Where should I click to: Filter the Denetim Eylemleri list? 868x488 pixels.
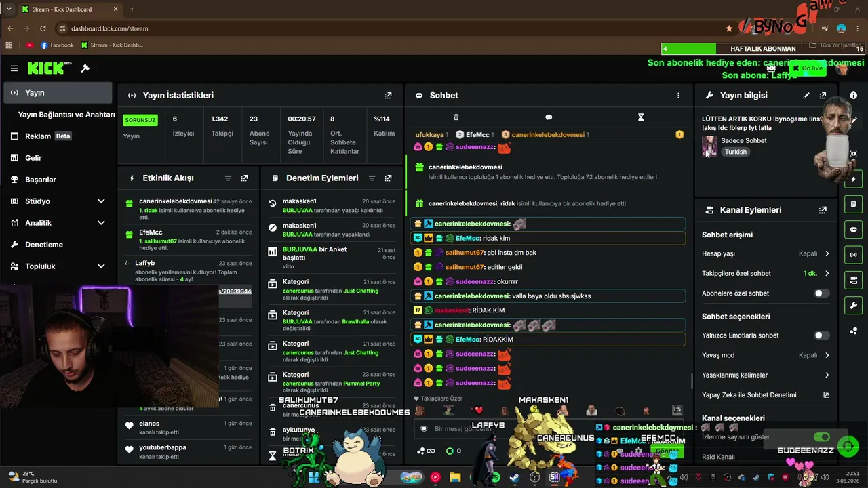pyautogui.click(x=372, y=178)
